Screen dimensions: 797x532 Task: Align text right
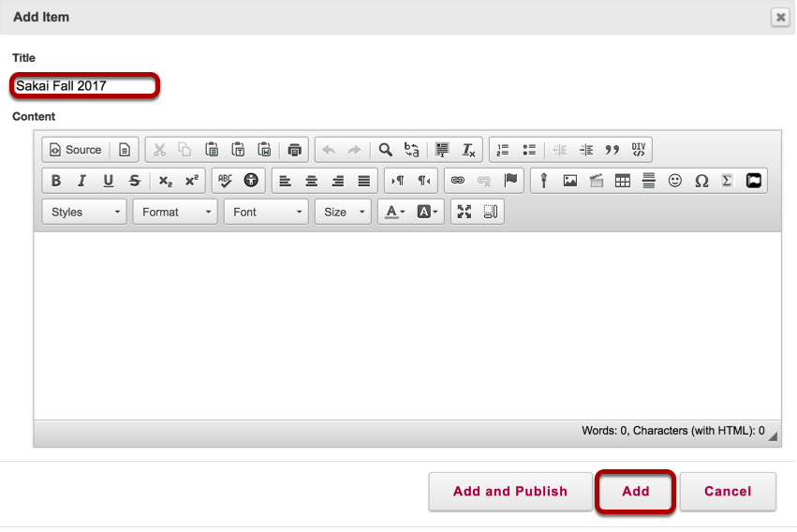tap(338, 181)
